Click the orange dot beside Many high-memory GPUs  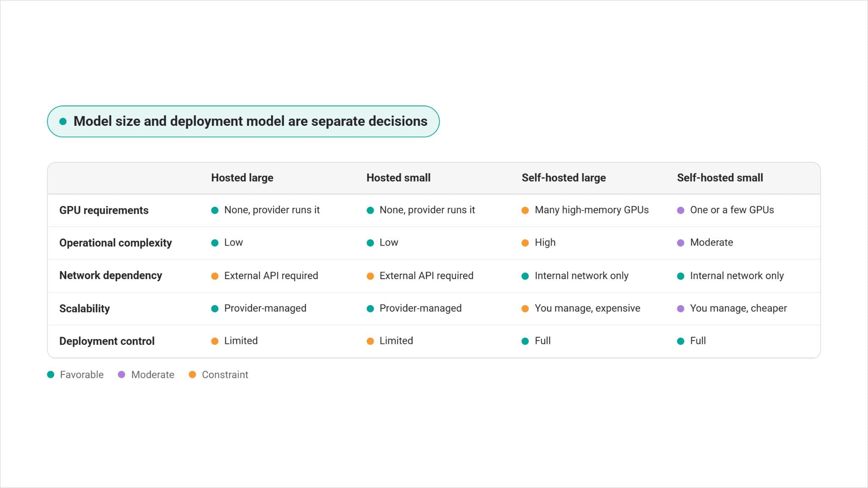(x=525, y=211)
